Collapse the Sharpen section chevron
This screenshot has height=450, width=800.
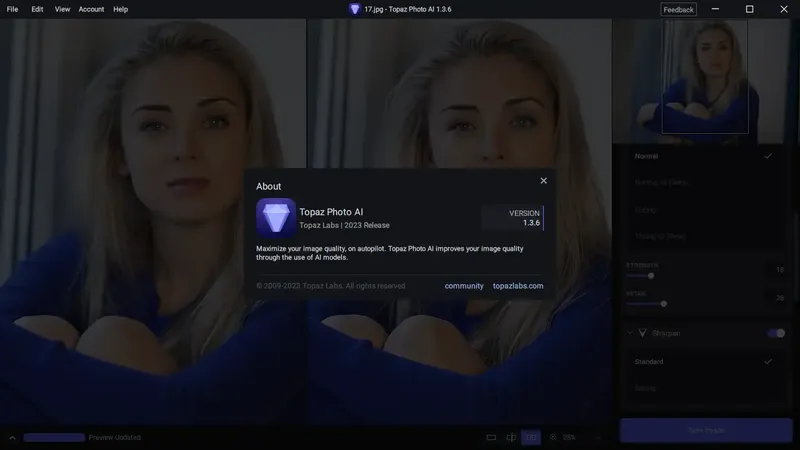tap(630, 333)
